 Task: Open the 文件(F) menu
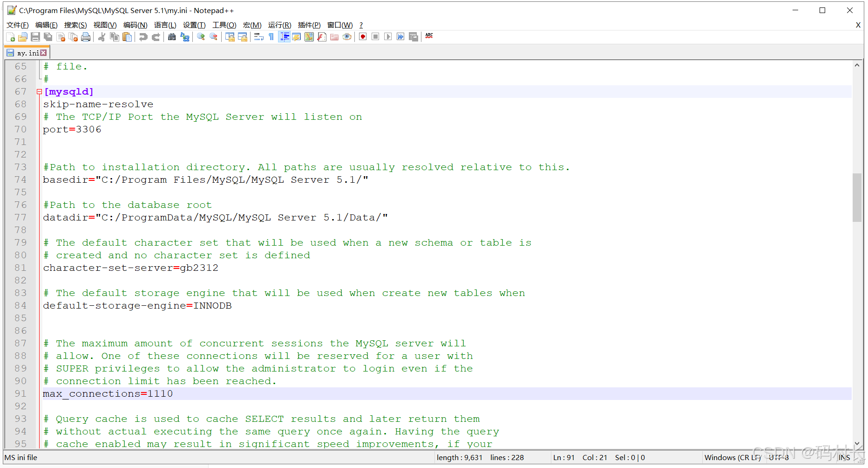click(x=18, y=25)
